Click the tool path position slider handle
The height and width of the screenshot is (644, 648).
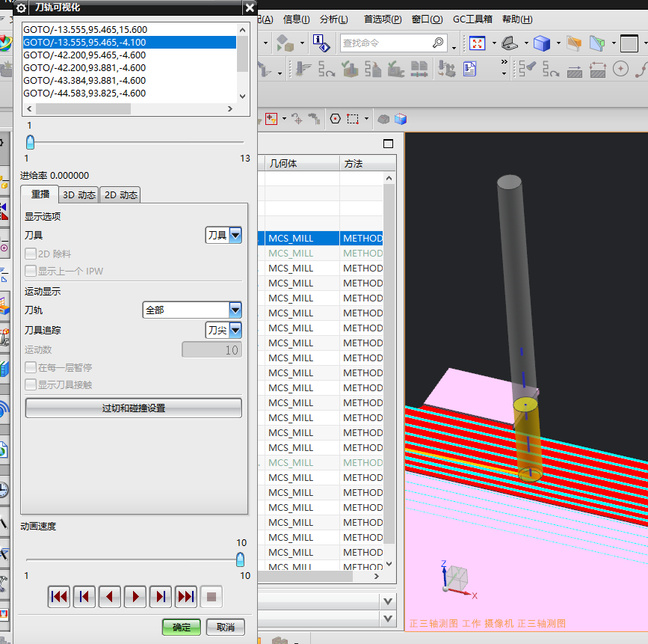(x=30, y=142)
